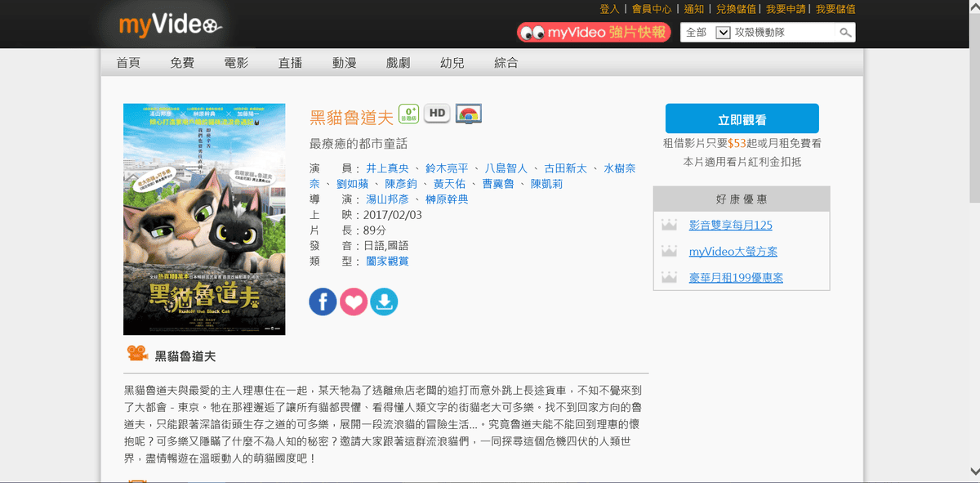Click the Facebook share icon
Image resolution: width=980 pixels, height=483 pixels.
[323, 302]
